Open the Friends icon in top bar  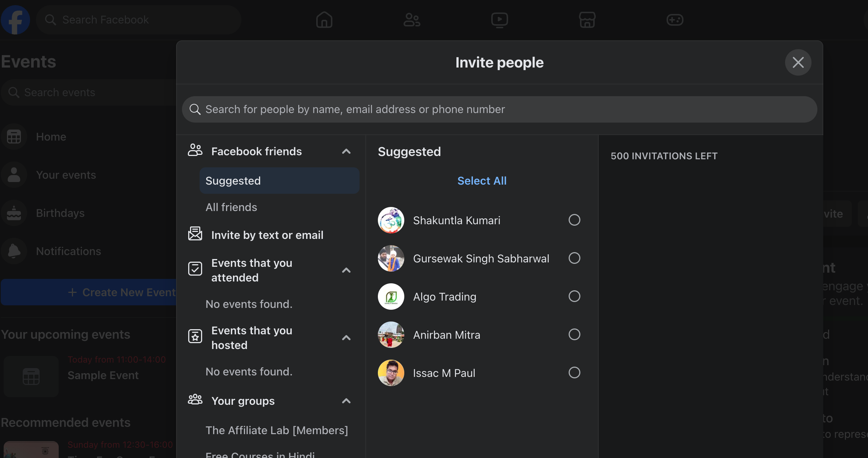click(x=412, y=20)
